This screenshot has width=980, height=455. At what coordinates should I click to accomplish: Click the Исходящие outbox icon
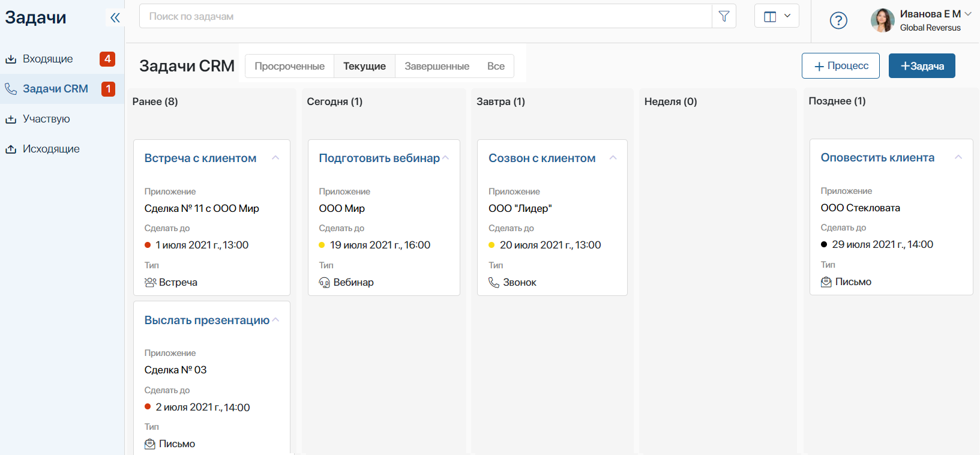click(x=11, y=149)
